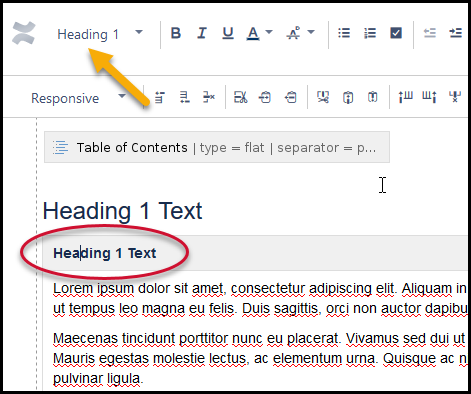Insert a bullet list
The height and width of the screenshot is (394, 471).
[344, 33]
